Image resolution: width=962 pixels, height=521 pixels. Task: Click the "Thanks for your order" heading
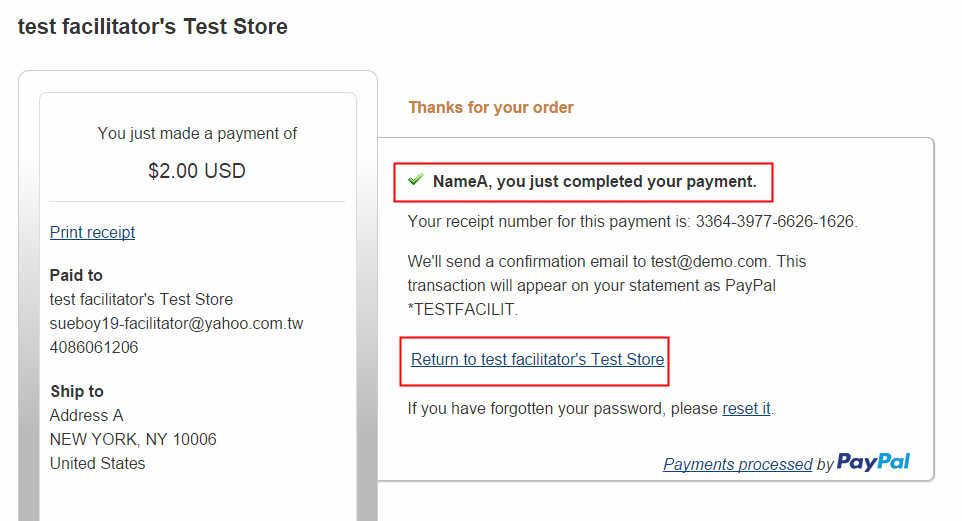click(491, 107)
